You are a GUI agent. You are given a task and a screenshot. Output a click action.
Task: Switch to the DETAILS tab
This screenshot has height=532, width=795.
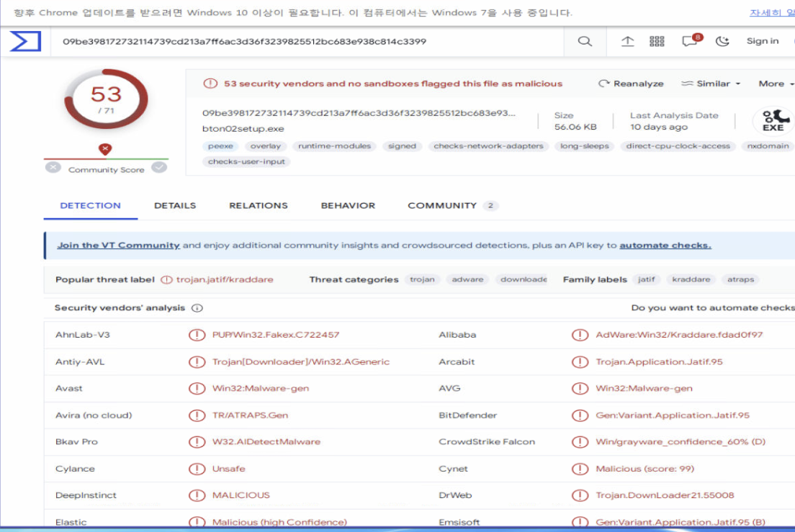[x=175, y=206]
